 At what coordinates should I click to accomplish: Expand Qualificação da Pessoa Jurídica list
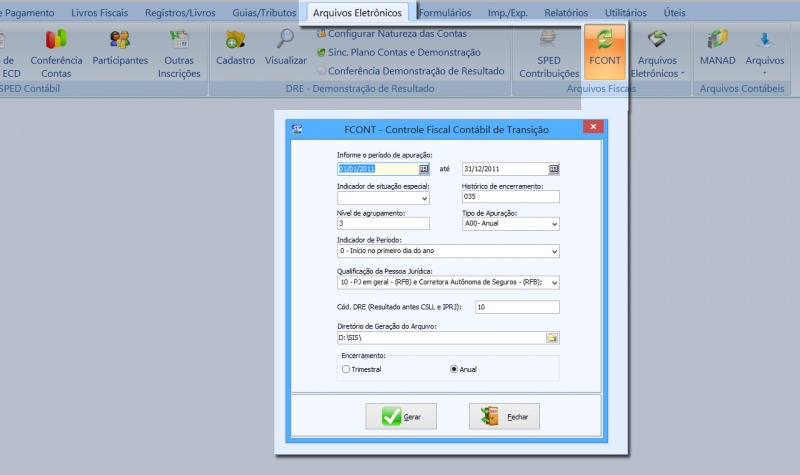point(553,282)
